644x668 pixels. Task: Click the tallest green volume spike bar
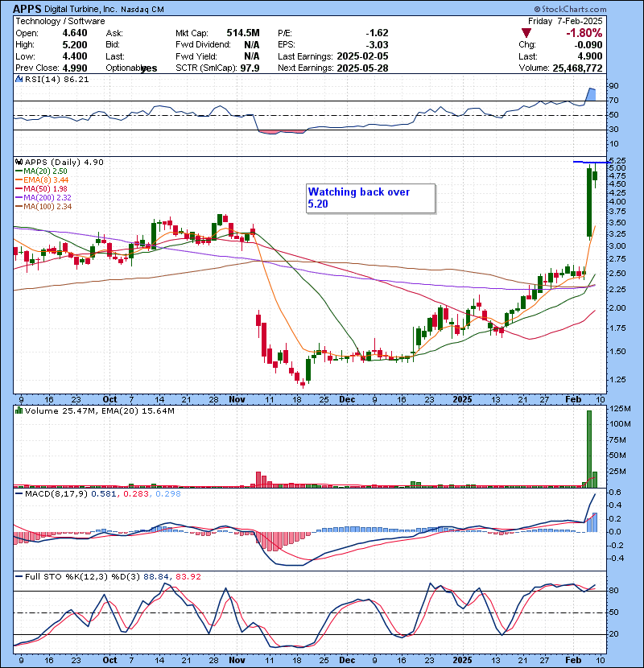(589, 448)
